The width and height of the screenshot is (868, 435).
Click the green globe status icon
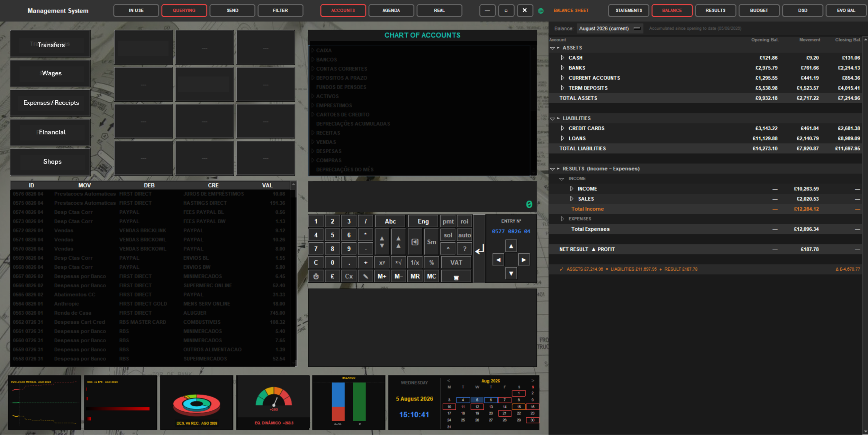coord(541,11)
